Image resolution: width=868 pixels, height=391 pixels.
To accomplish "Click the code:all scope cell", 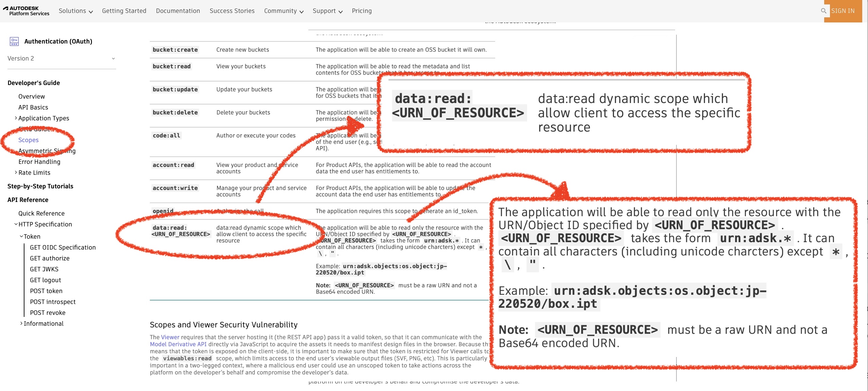I will (x=166, y=136).
